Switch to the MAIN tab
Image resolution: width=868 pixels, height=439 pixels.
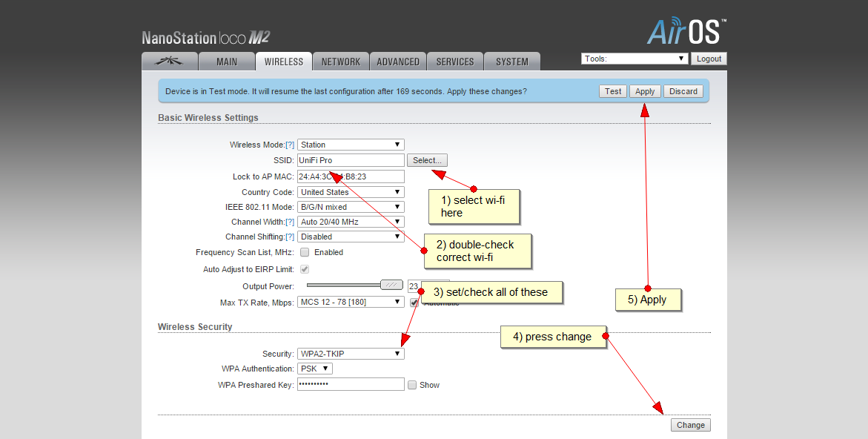(226, 62)
